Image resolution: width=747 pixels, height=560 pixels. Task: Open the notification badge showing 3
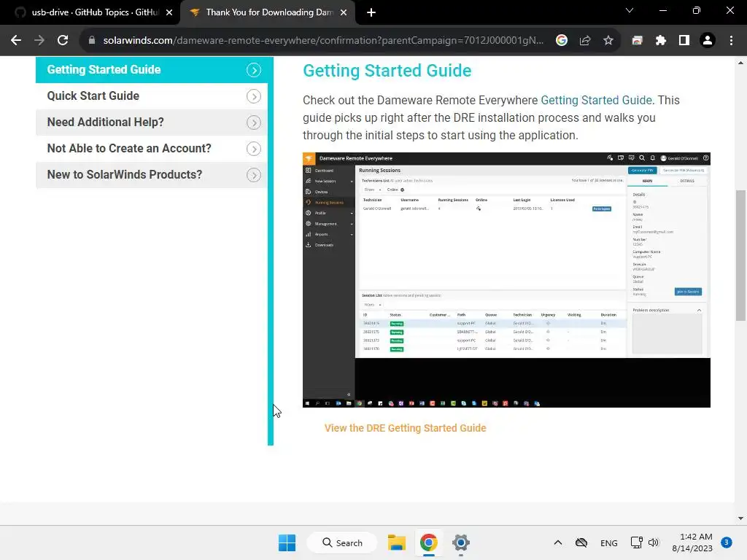727,542
